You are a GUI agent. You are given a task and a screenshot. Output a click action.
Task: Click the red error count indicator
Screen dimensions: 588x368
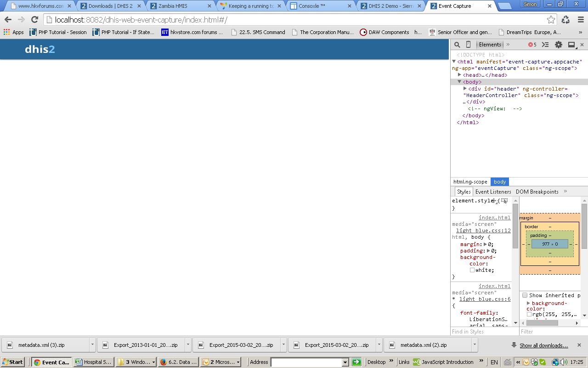(x=532, y=45)
